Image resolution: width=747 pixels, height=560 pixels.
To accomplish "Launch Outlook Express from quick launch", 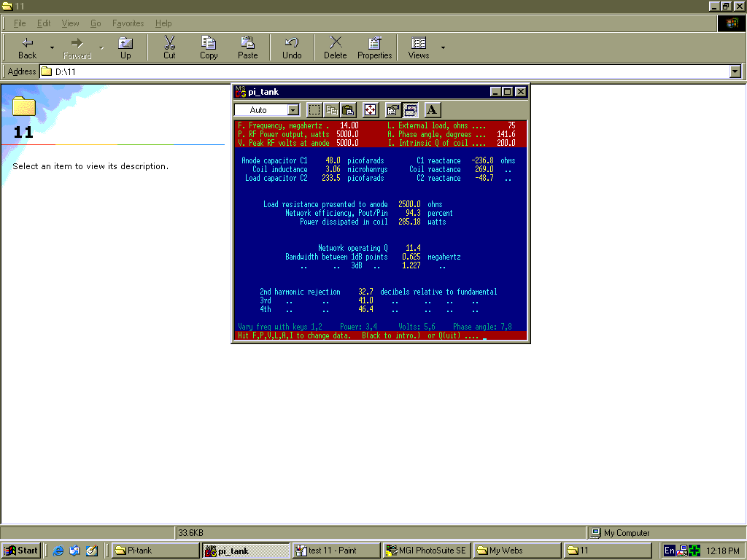I will click(75, 551).
